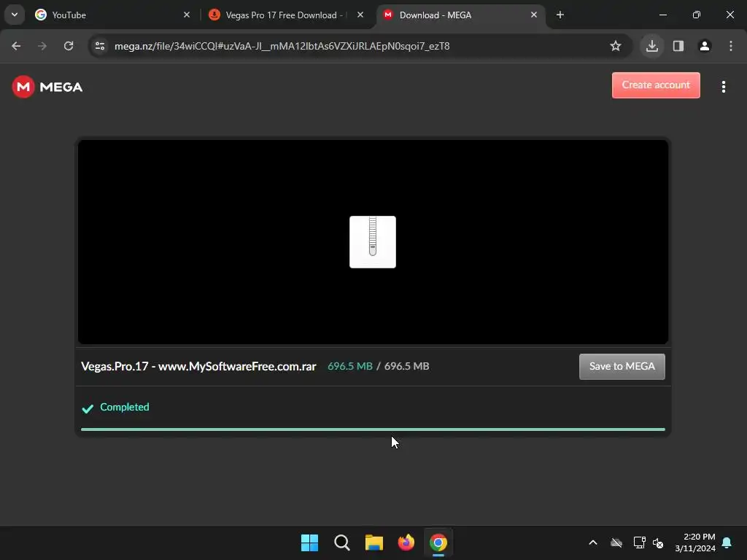Minimize the Chrome window
747x560 pixels.
tap(662, 15)
